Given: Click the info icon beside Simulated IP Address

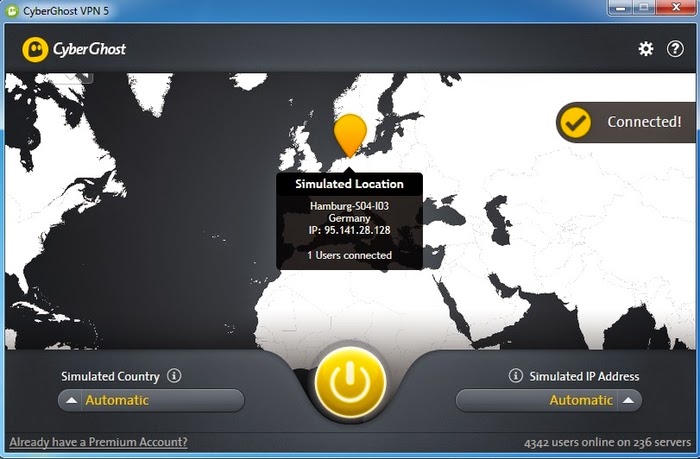Looking at the screenshot, I should tap(516, 376).
